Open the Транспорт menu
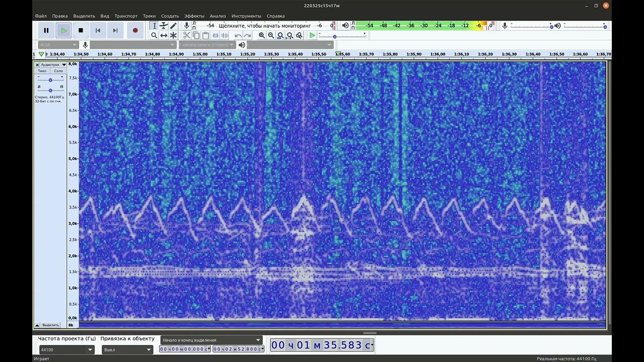 pos(126,16)
